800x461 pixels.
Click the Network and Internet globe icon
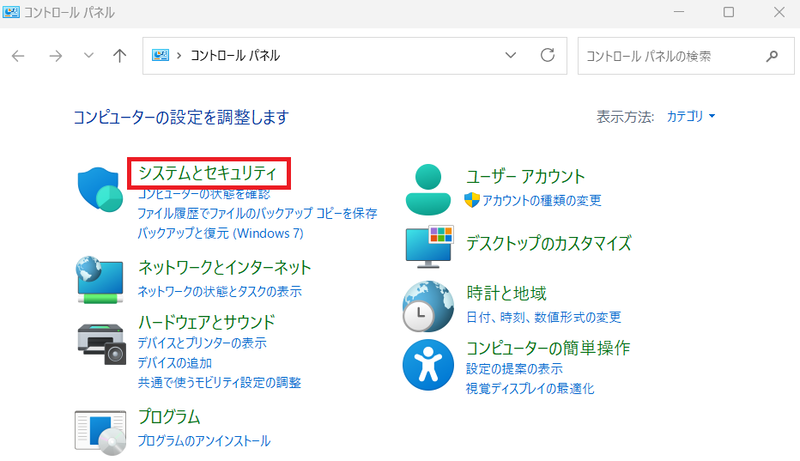click(x=100, y=279)
